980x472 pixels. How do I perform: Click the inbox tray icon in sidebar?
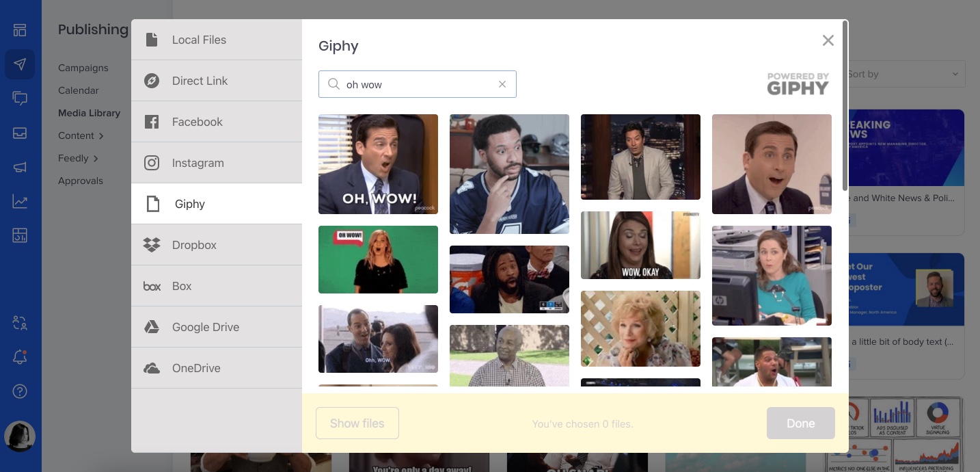[20, 133]
